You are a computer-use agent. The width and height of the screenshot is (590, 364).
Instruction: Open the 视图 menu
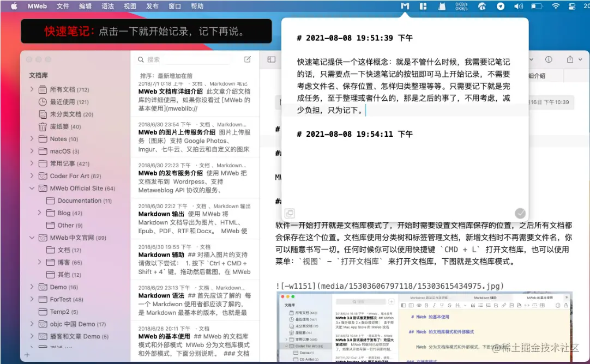coord(129,6)
